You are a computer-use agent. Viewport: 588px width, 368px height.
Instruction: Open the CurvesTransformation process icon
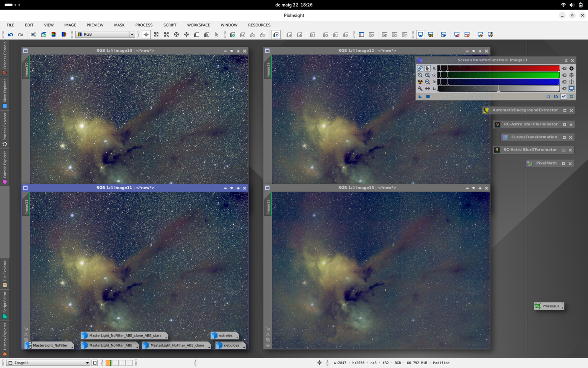[x=505, y=137]
